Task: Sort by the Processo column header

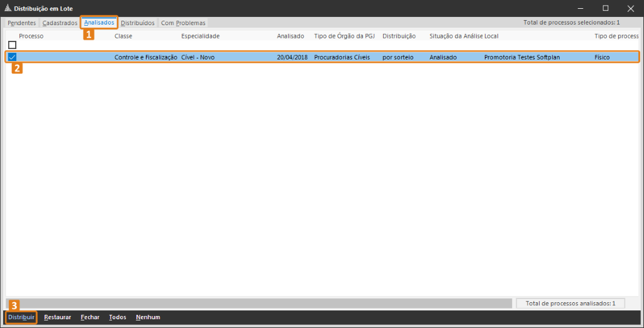Action: pyautogui.click(x=31, y=36)
